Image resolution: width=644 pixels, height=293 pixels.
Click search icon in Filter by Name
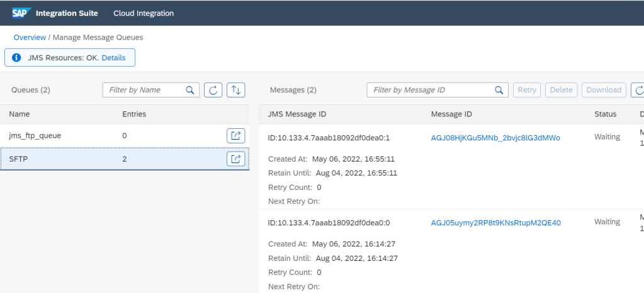(190, 90)
